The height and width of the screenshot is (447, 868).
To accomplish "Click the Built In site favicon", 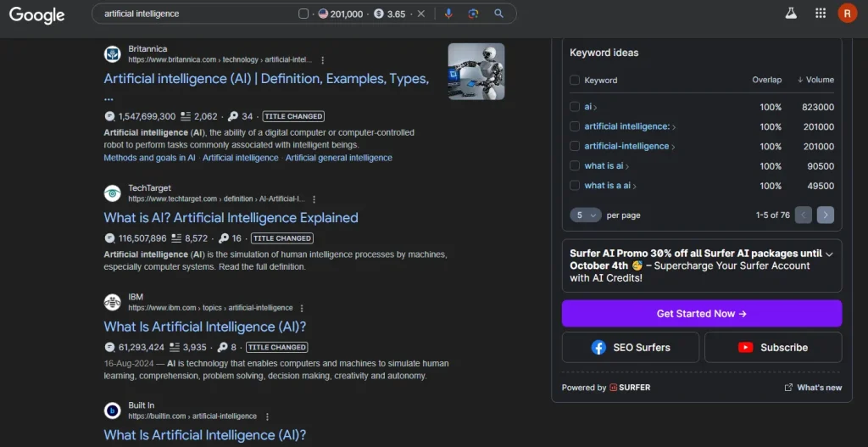I will pos(113,411).
